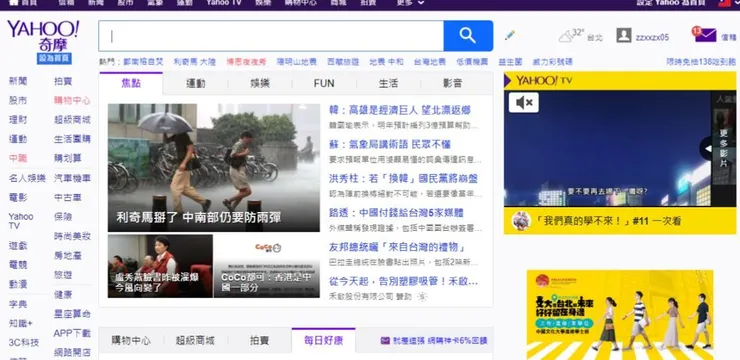Expand the 更多 menu in the top bar
This screenshot has height=360, width=740.
410,3
